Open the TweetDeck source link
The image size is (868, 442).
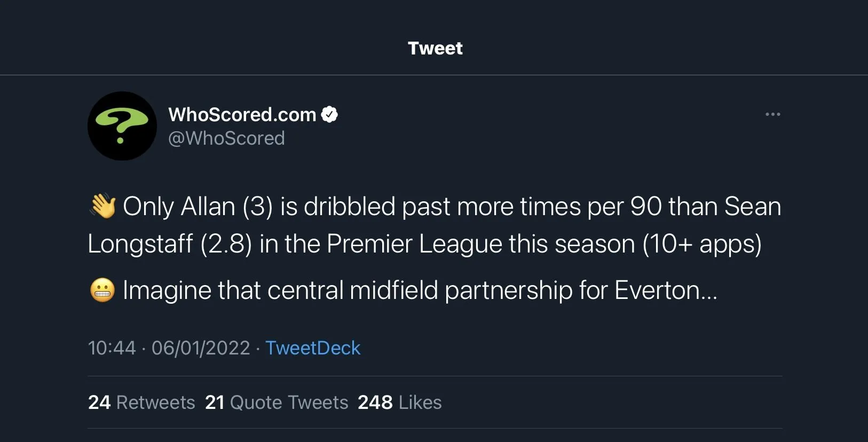(313, 348)
